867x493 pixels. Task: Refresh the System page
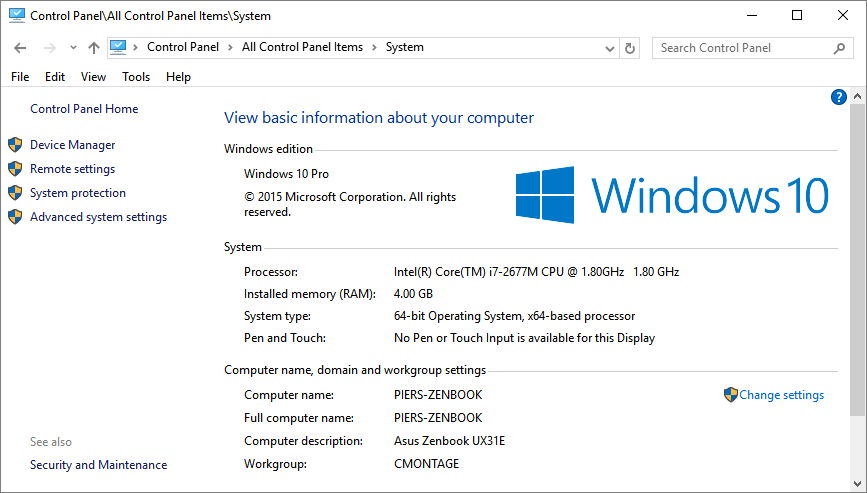tap(630, 49)
